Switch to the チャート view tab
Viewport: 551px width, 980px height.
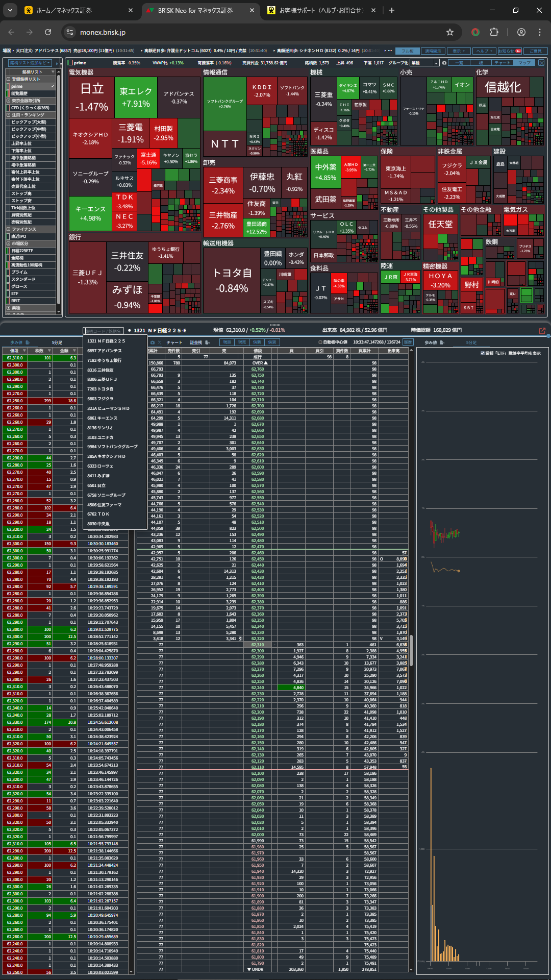pyautogui.click(x=502, y=63)
